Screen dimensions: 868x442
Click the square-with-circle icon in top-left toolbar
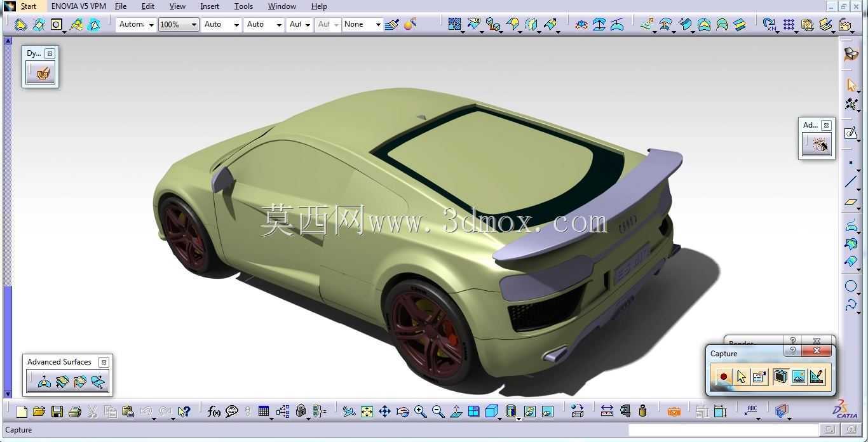57,25
